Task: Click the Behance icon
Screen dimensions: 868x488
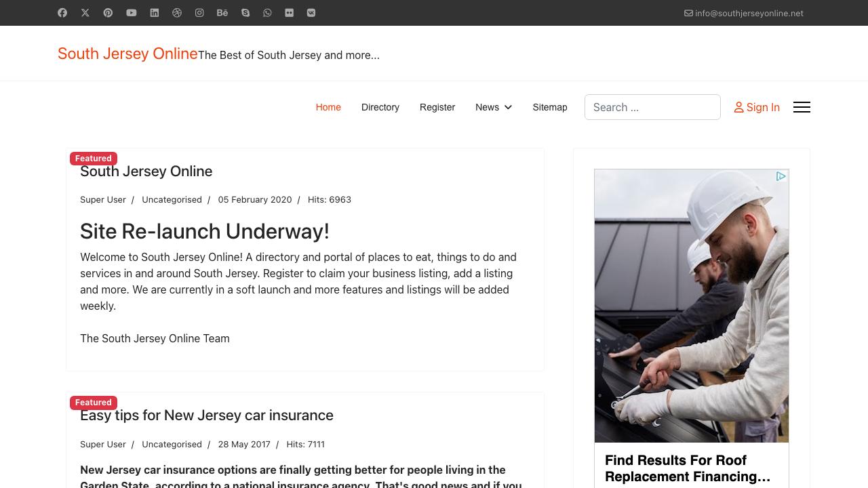Action: (222, 13)
